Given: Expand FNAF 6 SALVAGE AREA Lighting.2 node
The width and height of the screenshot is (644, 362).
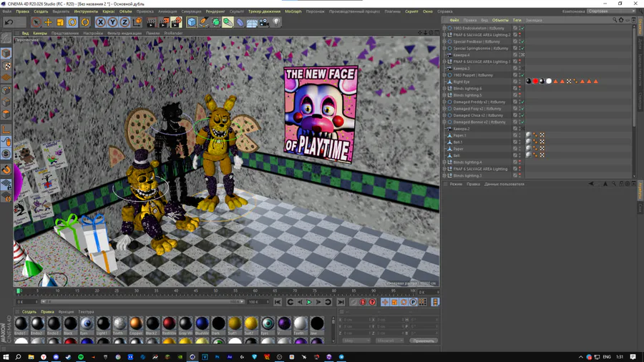Looking at the screenshot, I should (x=444, y=35).
